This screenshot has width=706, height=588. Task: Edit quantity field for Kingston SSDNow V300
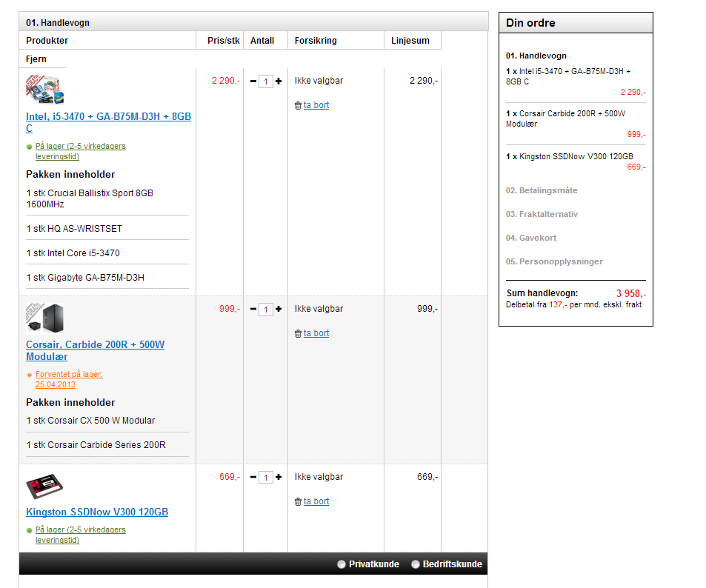[266, 477]
